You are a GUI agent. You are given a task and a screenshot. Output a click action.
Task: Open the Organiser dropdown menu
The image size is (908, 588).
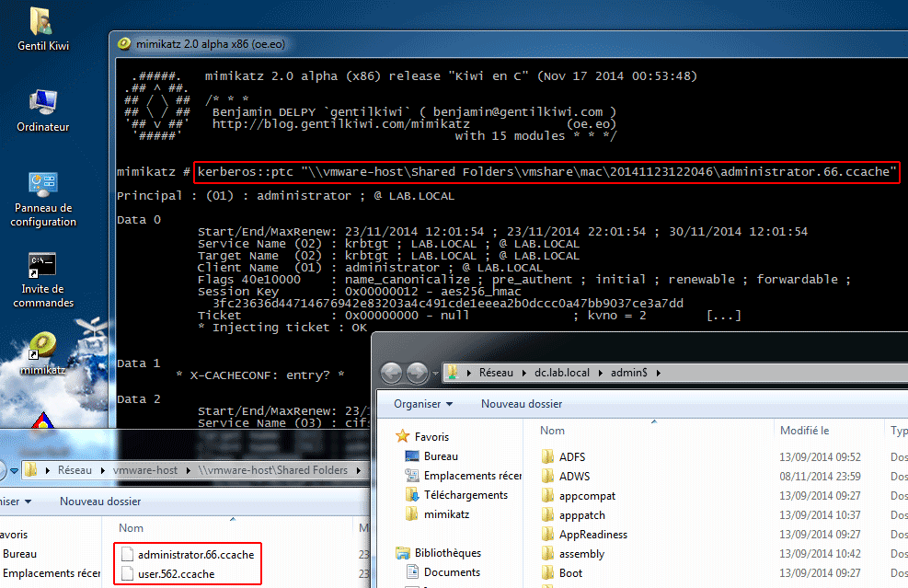pyautogui.click(x=423, y=404)
